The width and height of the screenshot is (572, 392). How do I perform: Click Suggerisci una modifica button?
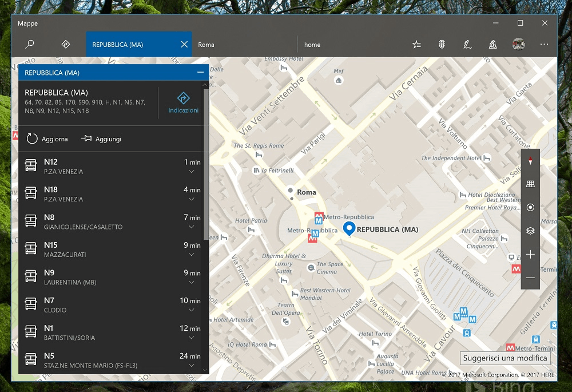505,358
